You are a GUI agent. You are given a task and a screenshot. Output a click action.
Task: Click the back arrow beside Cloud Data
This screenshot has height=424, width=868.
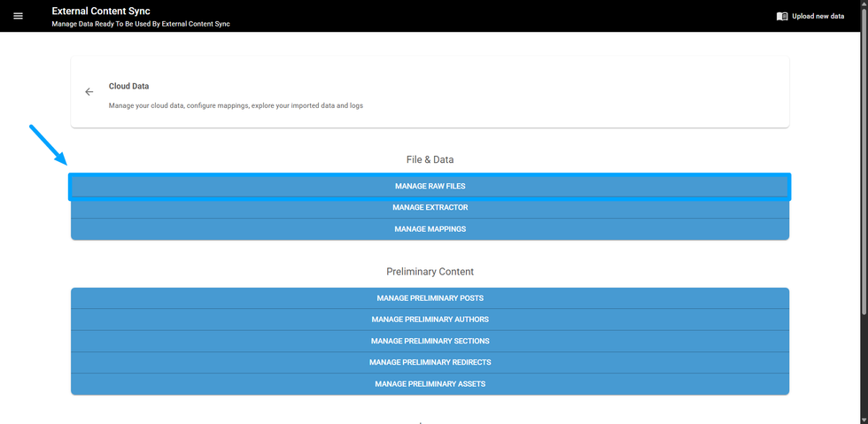[89, 92]
